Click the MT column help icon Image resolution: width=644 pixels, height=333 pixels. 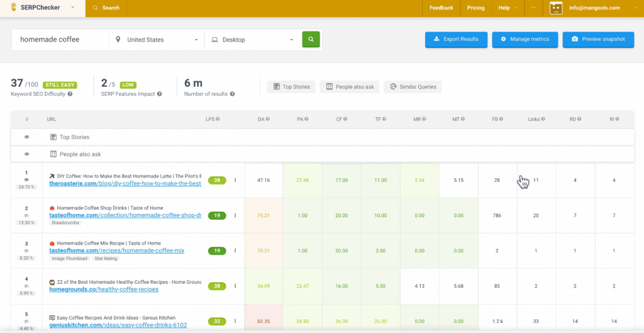coord(463,119)
